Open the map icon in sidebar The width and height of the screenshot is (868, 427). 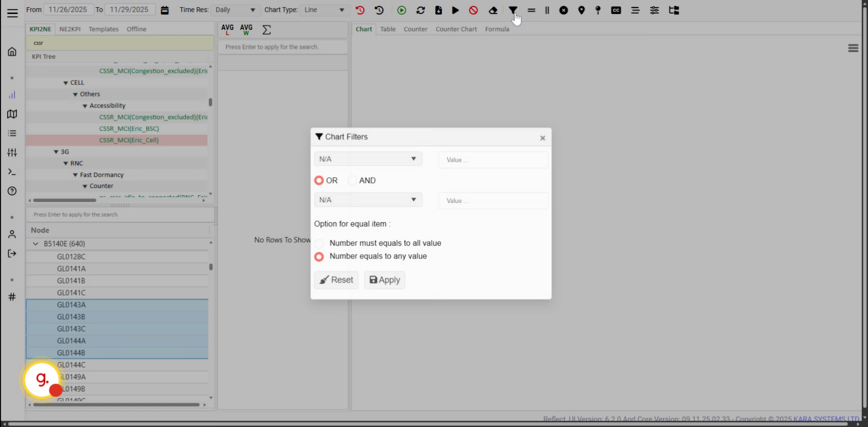[x=12, y=114]
